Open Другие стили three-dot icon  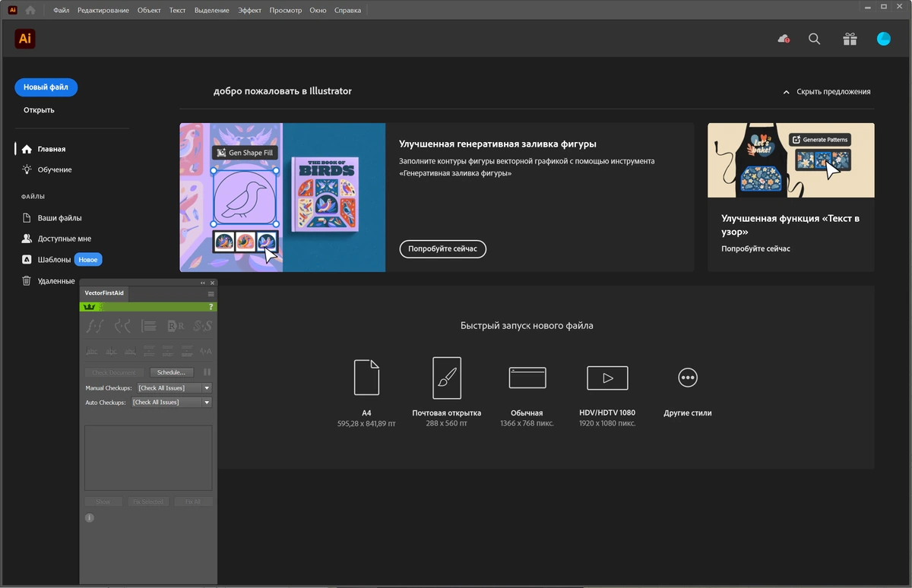pos(688,378)
